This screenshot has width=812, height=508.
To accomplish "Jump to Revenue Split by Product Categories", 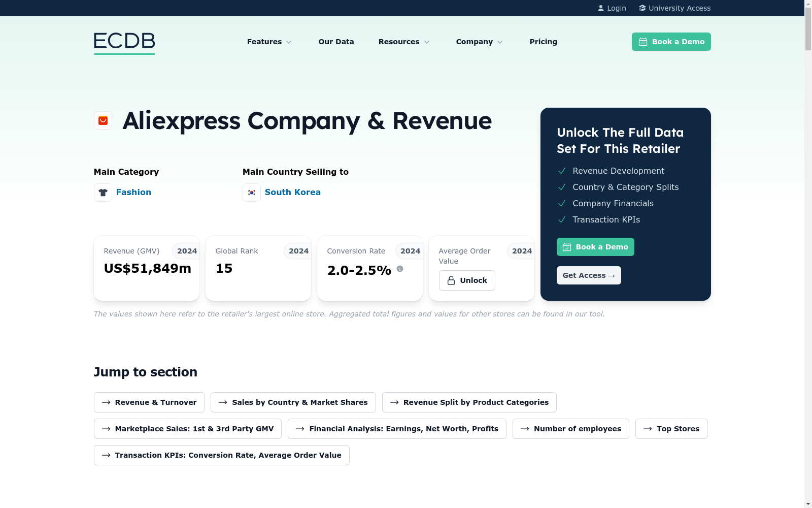I will point(469,402).
